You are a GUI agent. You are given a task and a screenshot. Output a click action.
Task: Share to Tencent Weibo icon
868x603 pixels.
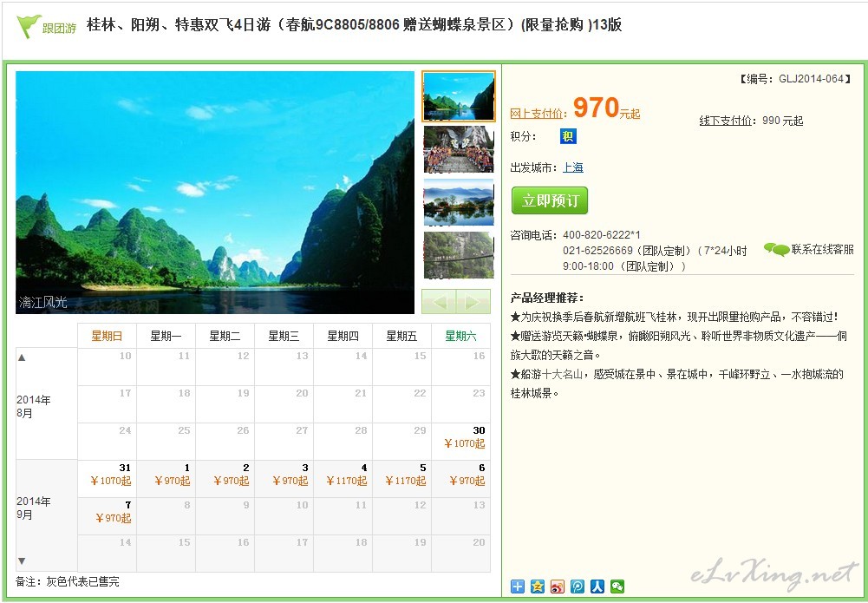(x=577, y=587)
